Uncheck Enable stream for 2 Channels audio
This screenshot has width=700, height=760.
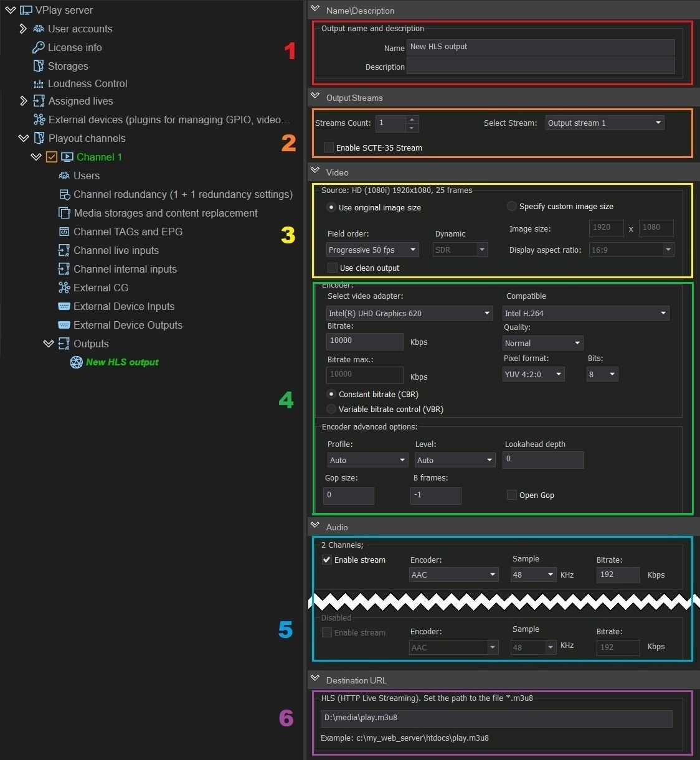[326, 560]
